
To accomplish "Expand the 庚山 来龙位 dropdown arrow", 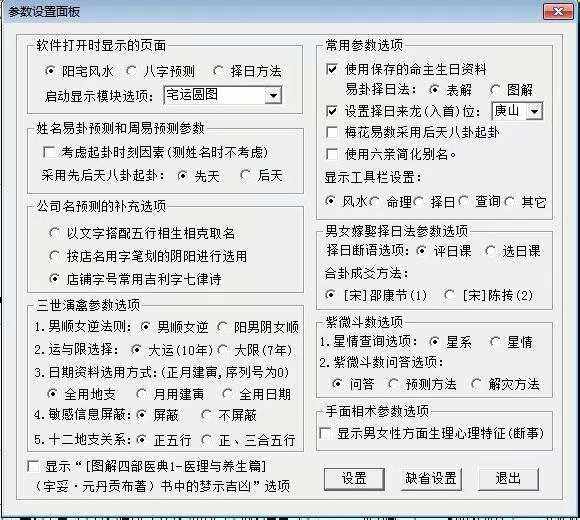I will point(534,111).
